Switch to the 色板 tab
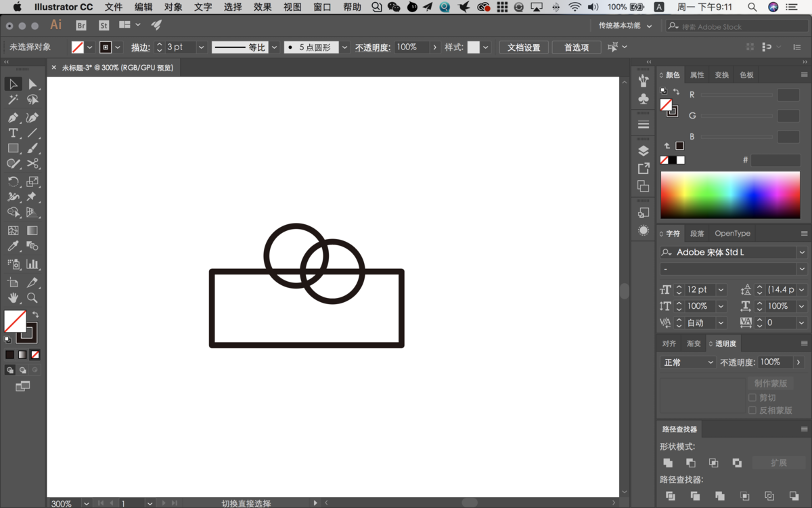 click(x=746, y=75)
